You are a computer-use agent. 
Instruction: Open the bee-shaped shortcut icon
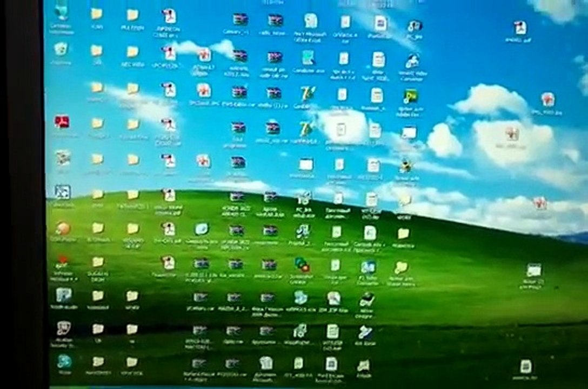pyautogui.click(x=406, y=165)
